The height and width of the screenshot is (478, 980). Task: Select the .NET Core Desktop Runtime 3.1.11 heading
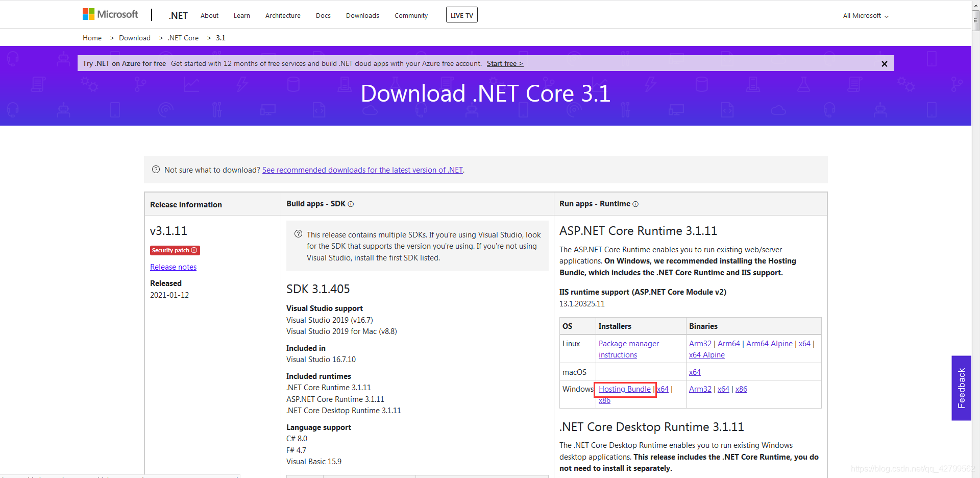coord(651,427)
